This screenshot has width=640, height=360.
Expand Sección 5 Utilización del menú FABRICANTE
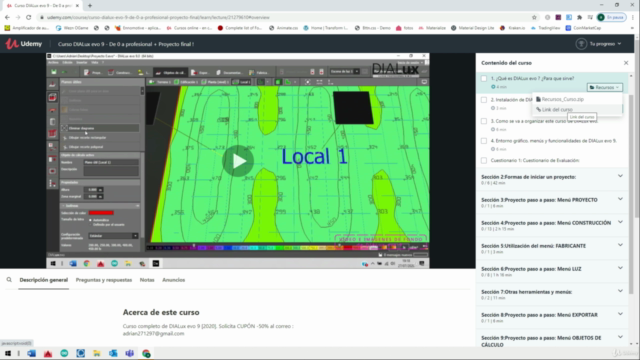coord(552,248)
